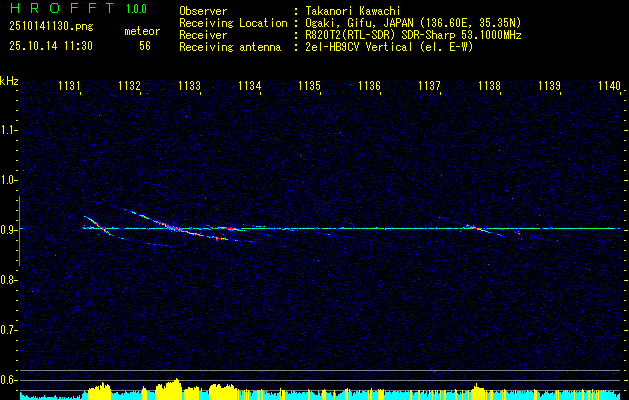The height and width of the screenshot is (400, 629).
Task: Click the 1136 time axis marker
Action: pos(369,85)
